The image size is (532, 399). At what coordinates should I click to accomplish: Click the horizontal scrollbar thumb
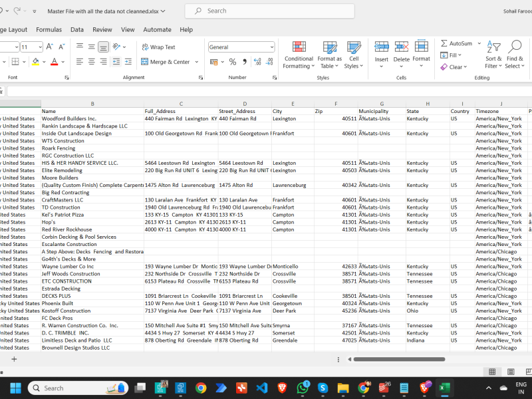pos(399,359)
